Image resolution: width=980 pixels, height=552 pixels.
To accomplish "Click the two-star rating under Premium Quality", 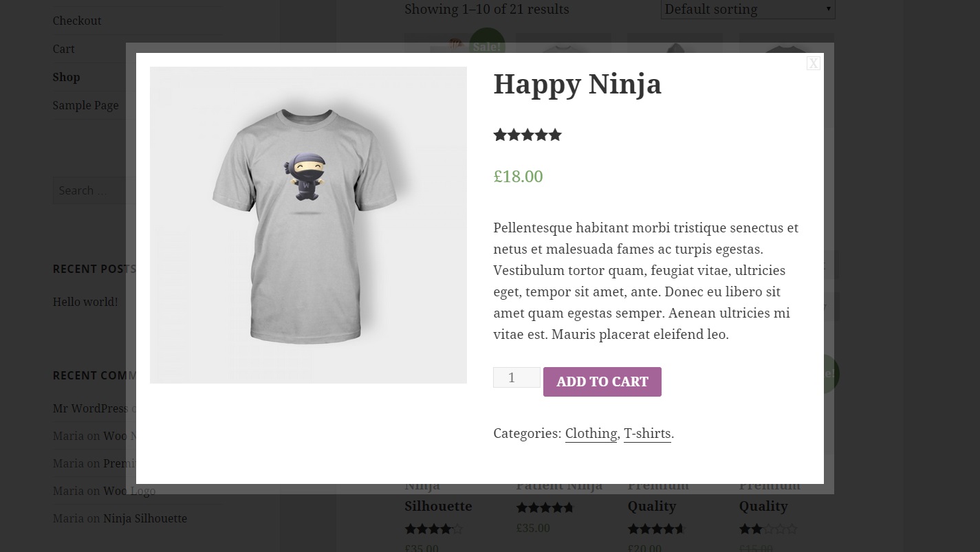I will click(768, 529).
